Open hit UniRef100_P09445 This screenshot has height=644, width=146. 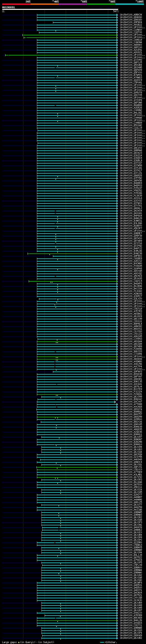(x=131, y=266)
